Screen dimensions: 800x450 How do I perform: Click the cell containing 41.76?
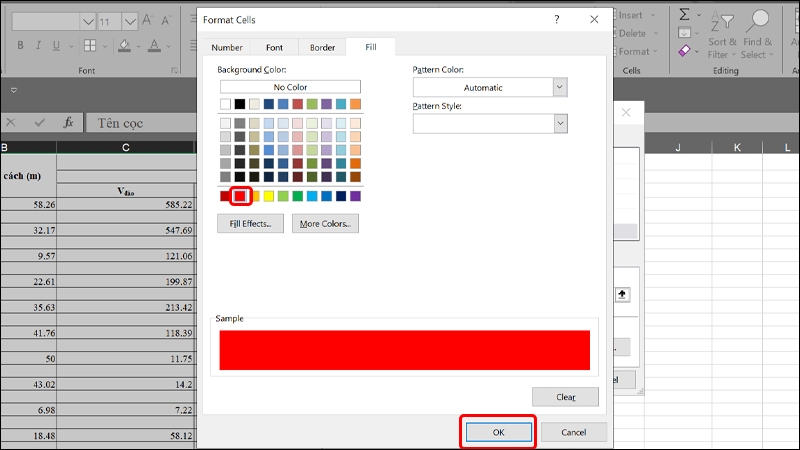(29, 333)
